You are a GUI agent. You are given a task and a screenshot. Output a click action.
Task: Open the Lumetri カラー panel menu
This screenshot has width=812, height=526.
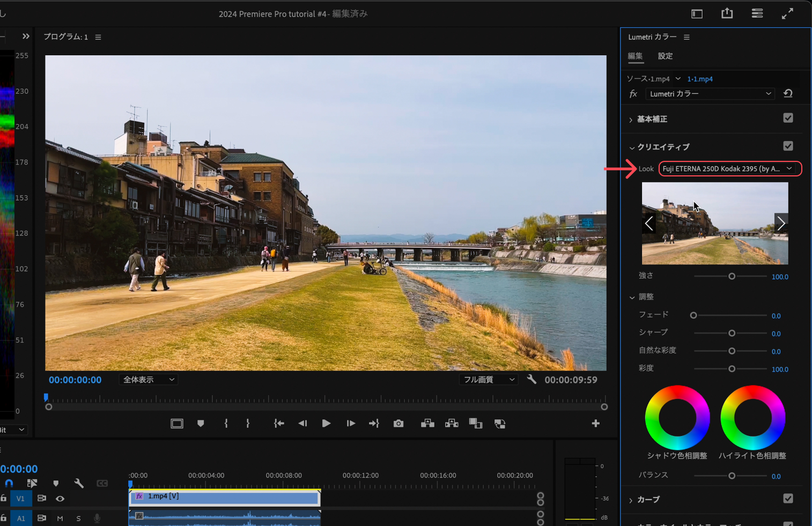[x=686, y=38]
